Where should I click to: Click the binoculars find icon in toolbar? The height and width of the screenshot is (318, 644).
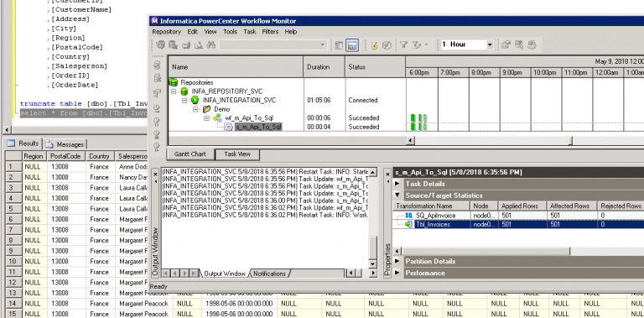pos(210,45)
